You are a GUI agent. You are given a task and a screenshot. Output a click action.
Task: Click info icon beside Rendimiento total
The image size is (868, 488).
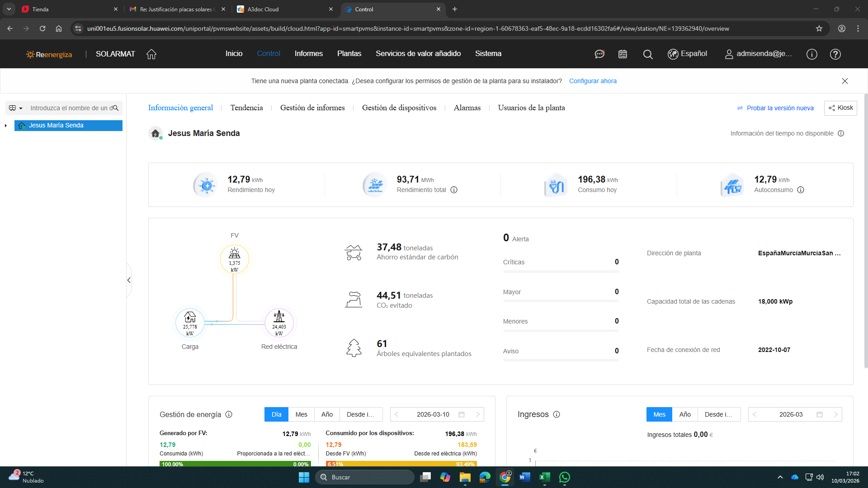(454, 190)
